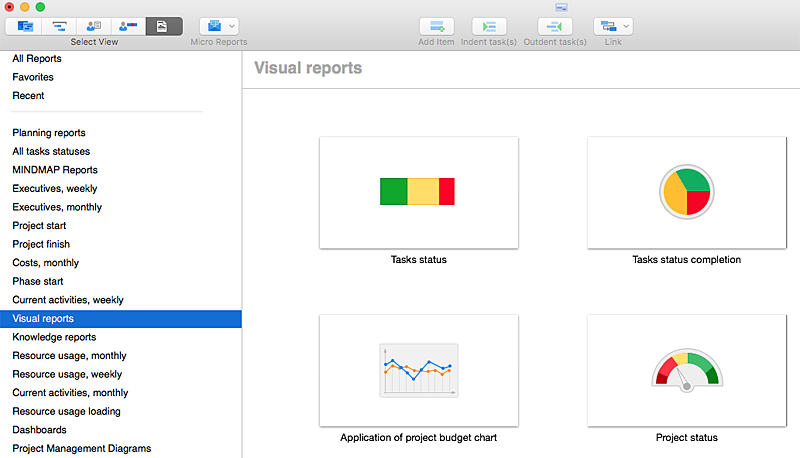Click the red close window button
The image size is (800, 458).
tap(9, 7)
